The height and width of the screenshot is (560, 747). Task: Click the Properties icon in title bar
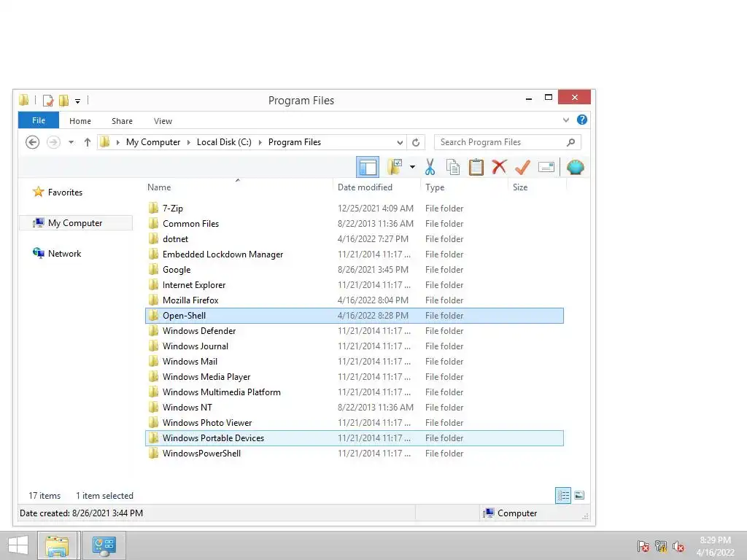coord(48,101)
